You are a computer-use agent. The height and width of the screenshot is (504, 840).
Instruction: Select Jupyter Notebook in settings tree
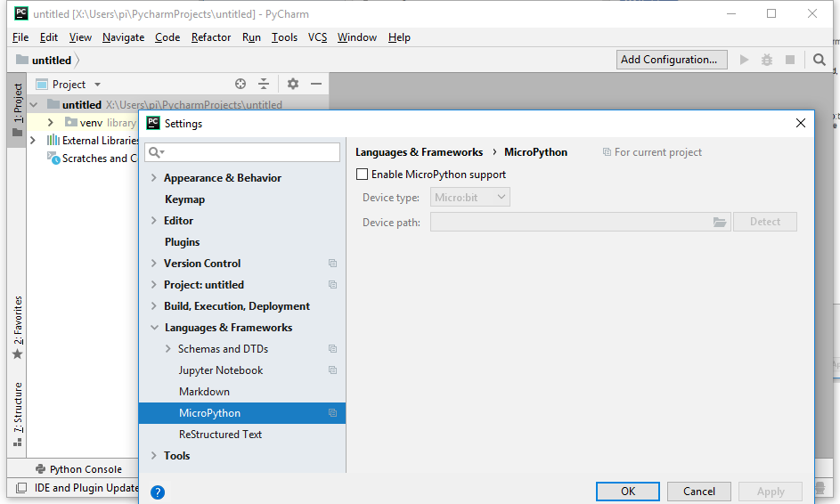221,370
